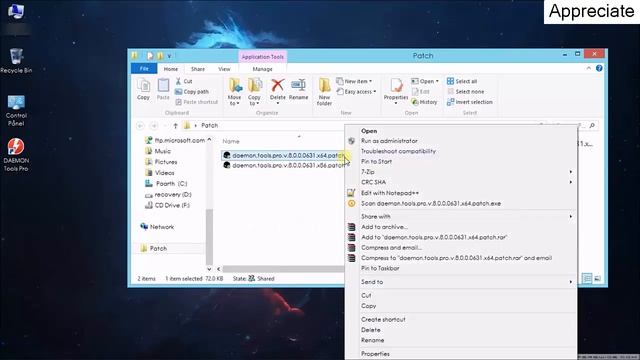Select the x86 patch file
640x360 pixels.
click(x=283, y=165)
